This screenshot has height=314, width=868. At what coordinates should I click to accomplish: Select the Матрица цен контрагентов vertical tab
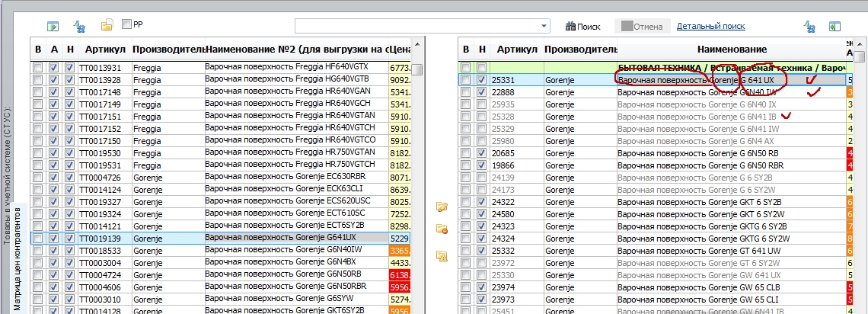click(17, 259)
